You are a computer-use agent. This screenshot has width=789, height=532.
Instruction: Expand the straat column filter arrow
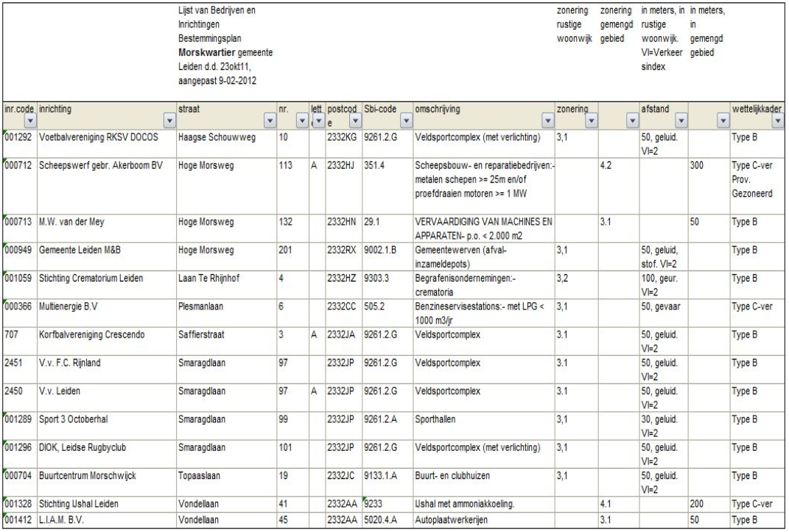[x=270, y=121]
